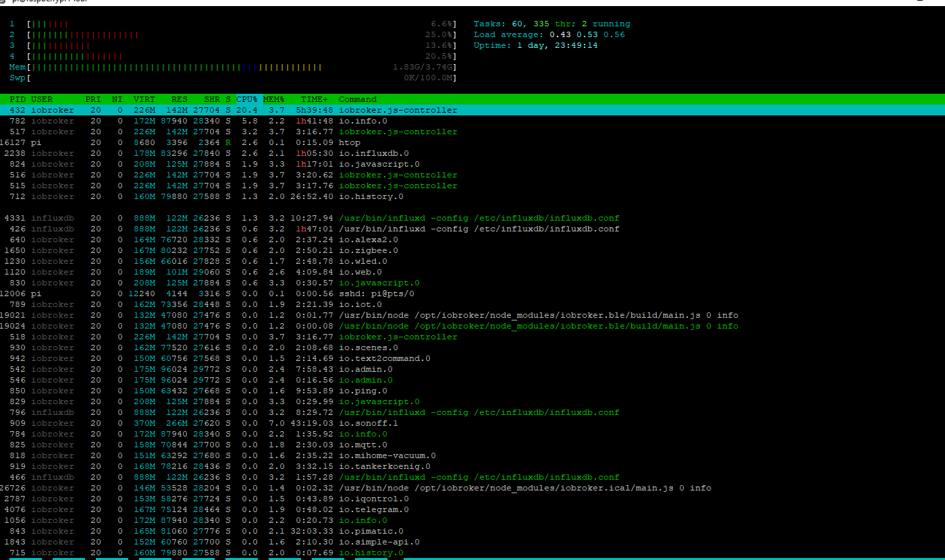Click the PRI column header
Image resolution: width=945 pixels, height=560 pixels.
(x=93, y=99)
